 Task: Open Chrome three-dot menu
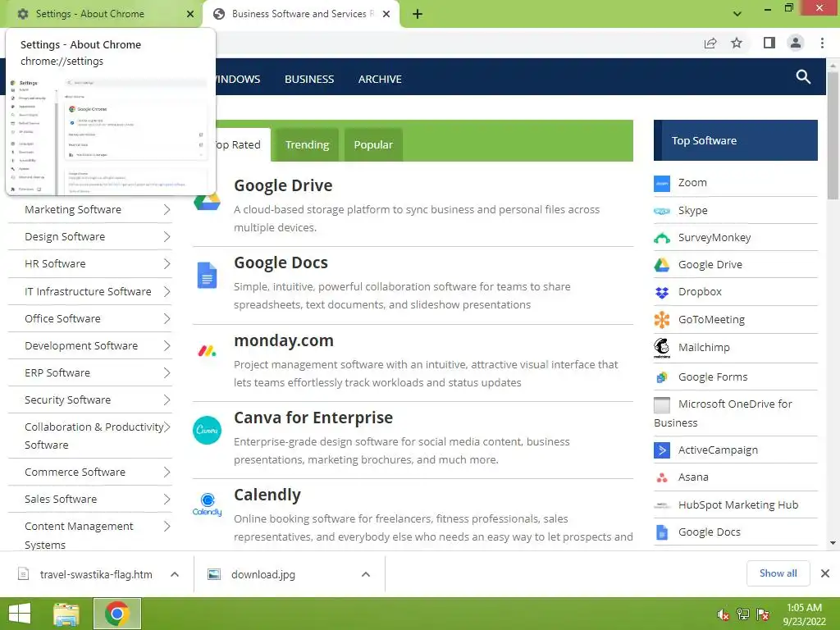point(822,43)
